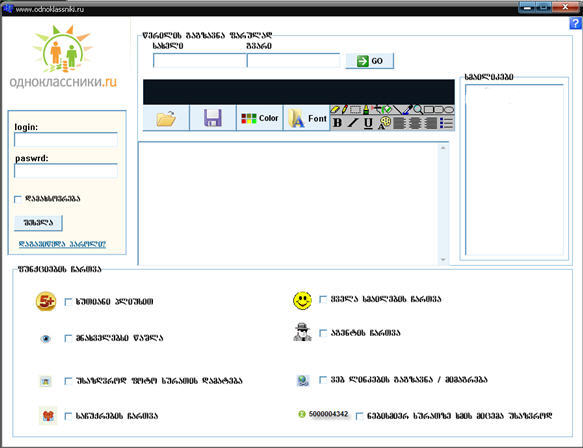Tick the checkbox beside the 5+ icon
This screenshot has height=448, width=583.
pos(68,302)
